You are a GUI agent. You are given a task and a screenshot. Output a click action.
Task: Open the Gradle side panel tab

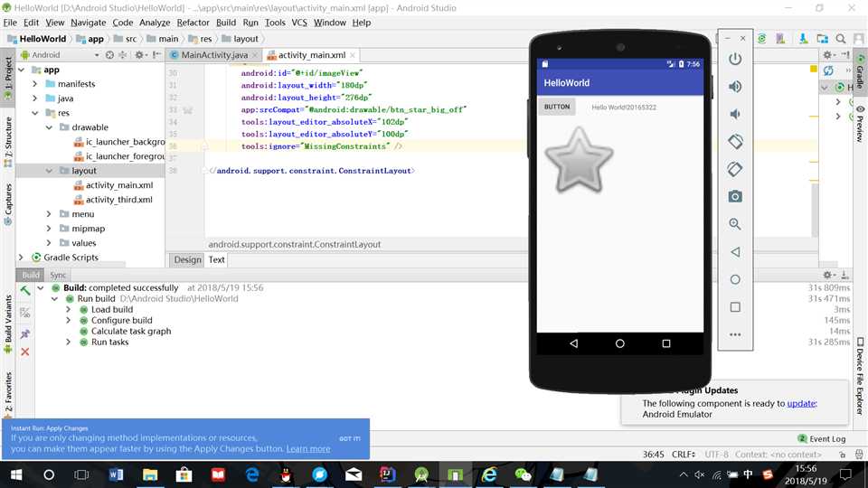point(860,72)
